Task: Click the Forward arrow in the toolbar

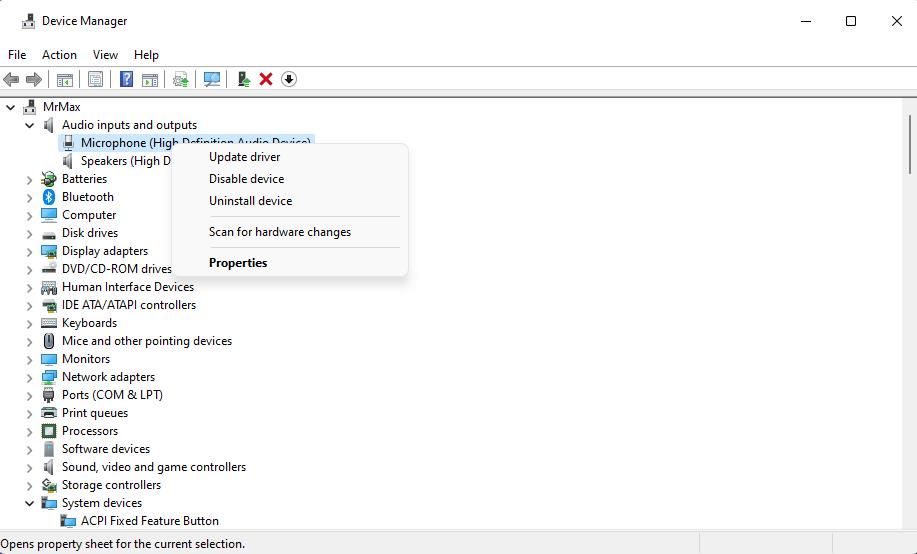Action: pos(34,79)
